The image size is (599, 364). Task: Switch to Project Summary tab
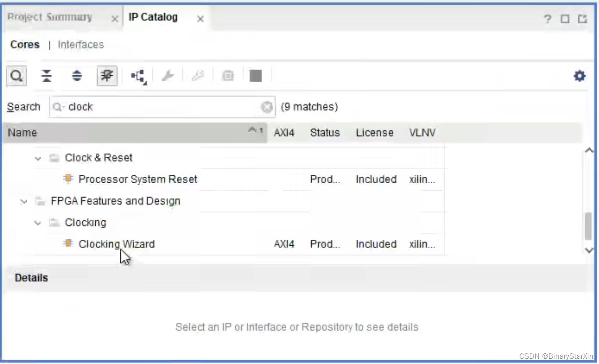(x=50, y=17)
